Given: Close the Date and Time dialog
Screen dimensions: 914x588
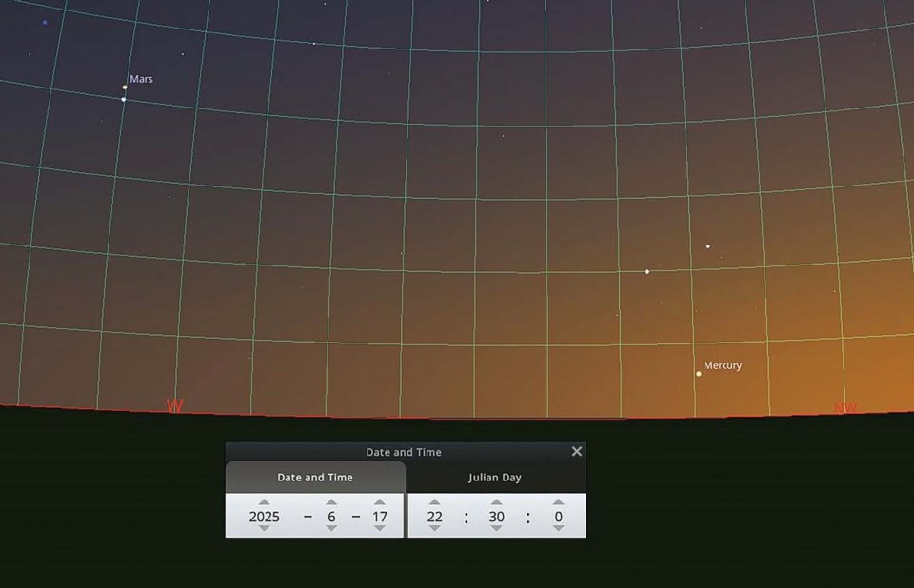Looking at the screenshot, I should pos(577,451).
